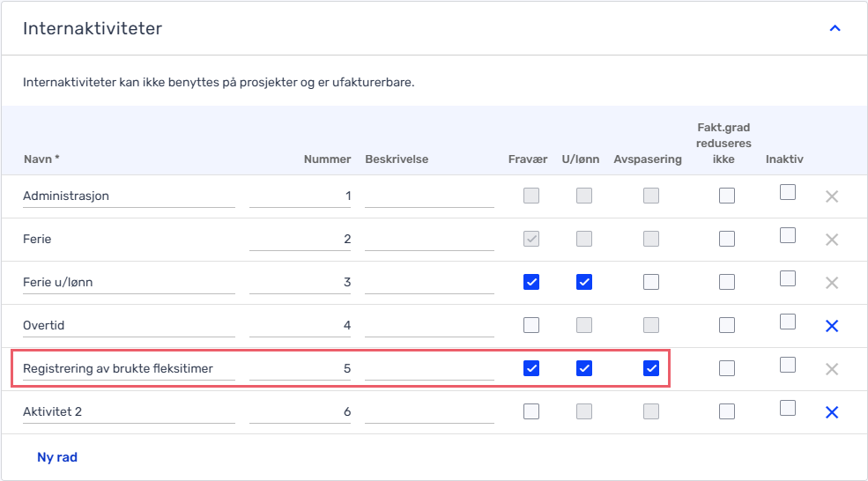Uncheck U/lønn for Registrering av brukte fleksitimer
868x481 pixels.
click(x=584, y=368)
